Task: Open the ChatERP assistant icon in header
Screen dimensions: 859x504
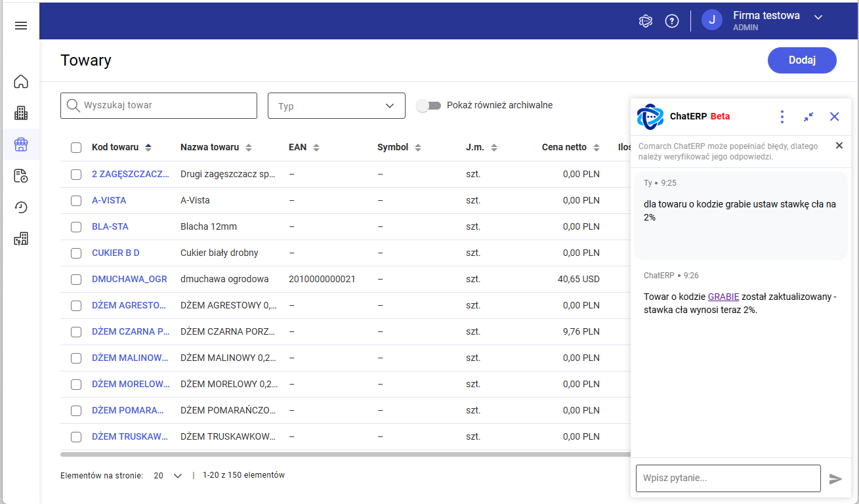Action: pyautogui.click(x=646, y=21)
